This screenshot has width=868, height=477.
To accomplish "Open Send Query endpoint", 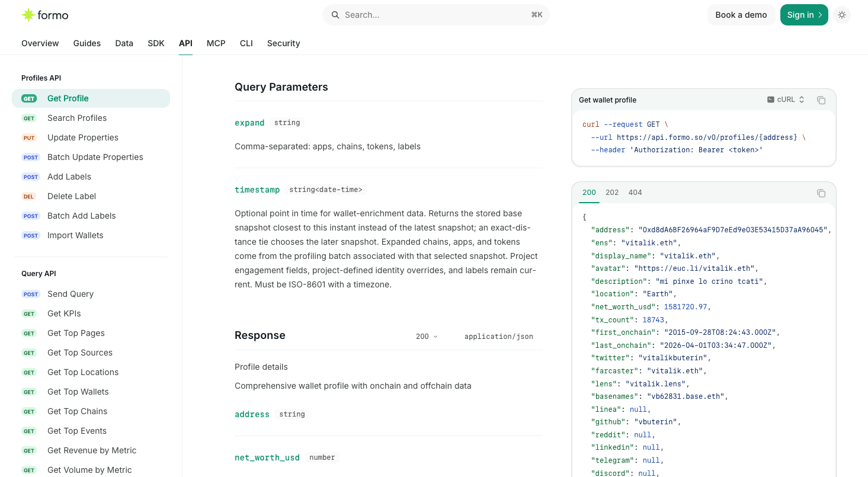I will [x=91, y=294].
